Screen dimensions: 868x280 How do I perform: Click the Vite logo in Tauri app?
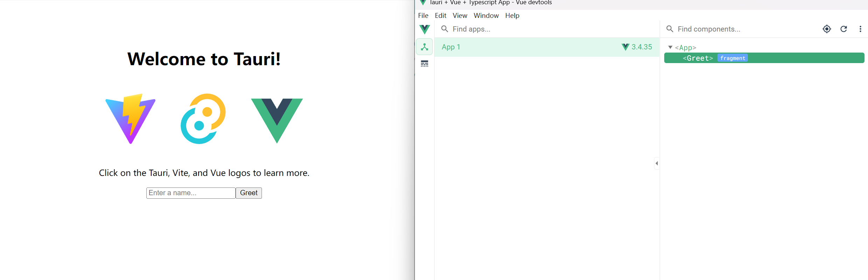point(131,119)
